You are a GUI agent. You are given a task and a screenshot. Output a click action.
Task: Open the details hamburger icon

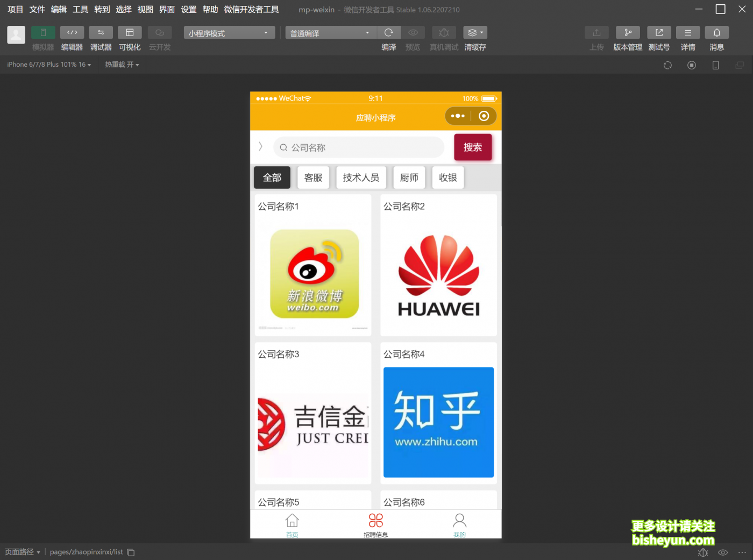click(x=688, y=33)
